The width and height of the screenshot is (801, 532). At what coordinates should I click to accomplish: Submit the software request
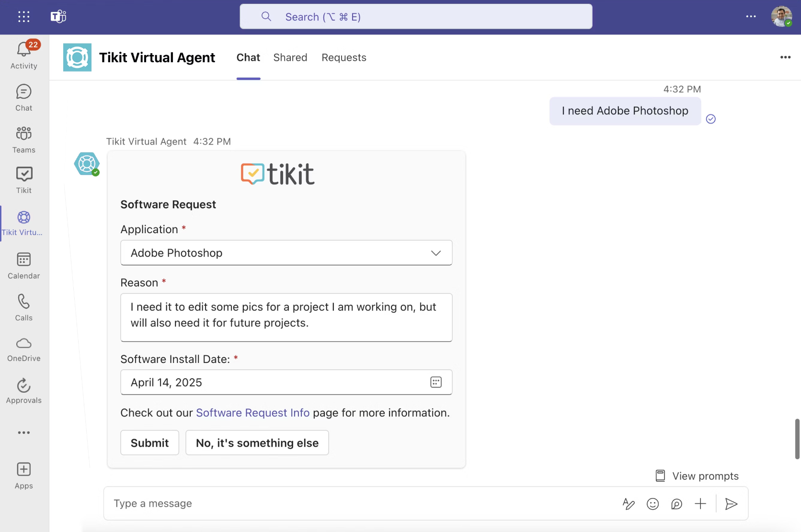(149, 443)
